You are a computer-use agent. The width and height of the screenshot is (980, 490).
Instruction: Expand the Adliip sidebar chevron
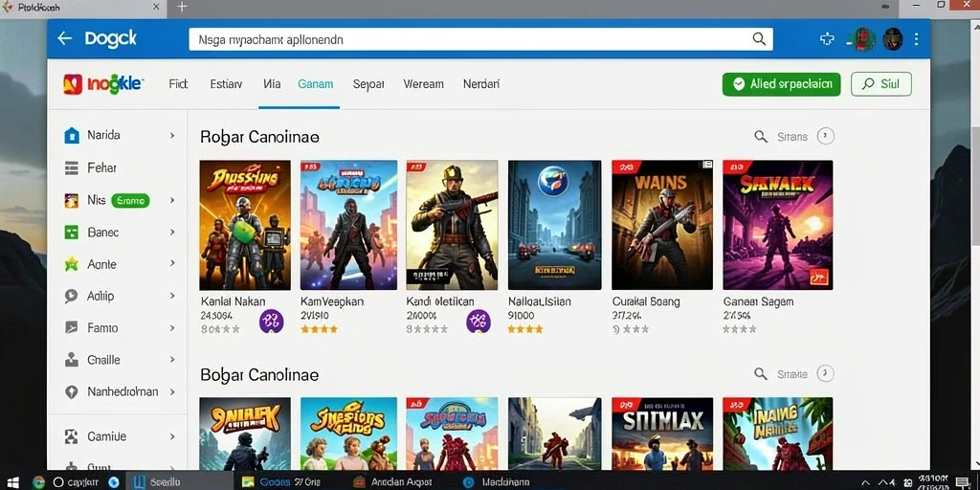[172, 296]
